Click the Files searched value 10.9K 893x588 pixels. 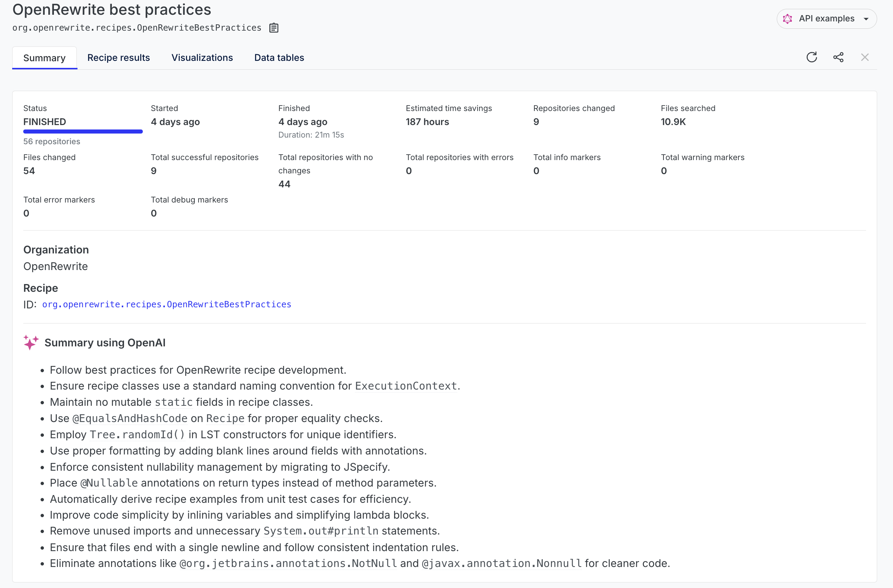click(673, 121)
